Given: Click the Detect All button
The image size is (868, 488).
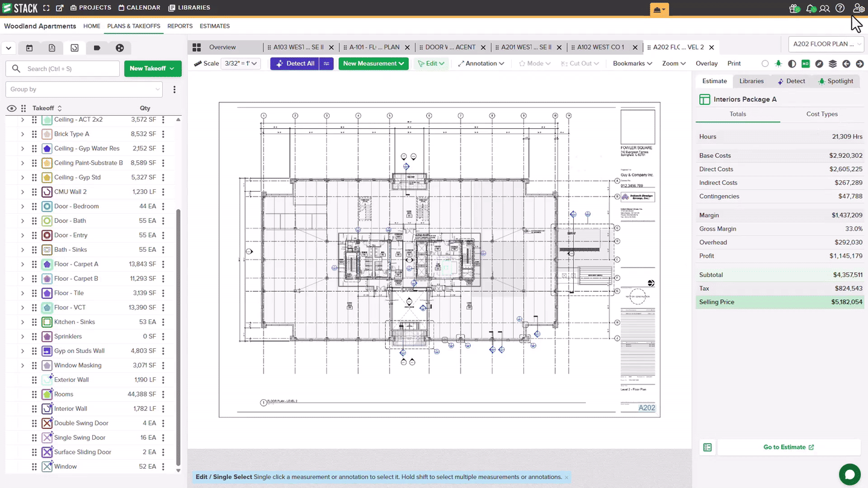Looking at the screenshot, I should click(x=295, y=63).
